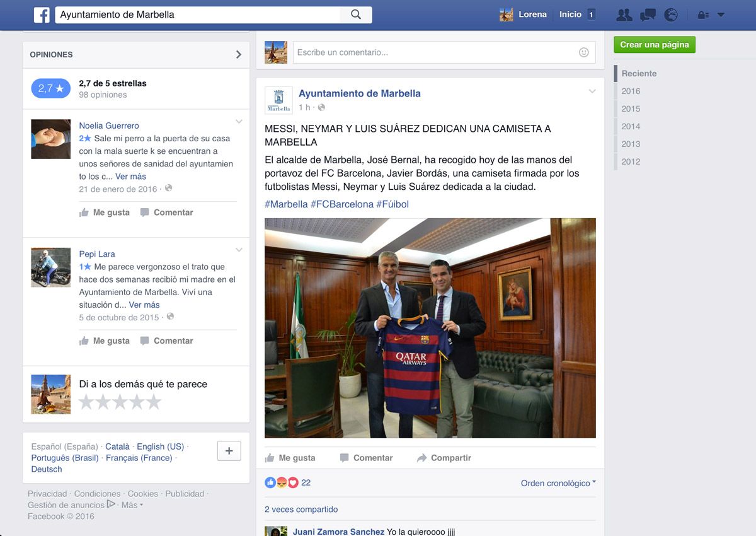Click Comentar on the Marbella post
This screenshot has height=536, width=756.
click(366, 458)
